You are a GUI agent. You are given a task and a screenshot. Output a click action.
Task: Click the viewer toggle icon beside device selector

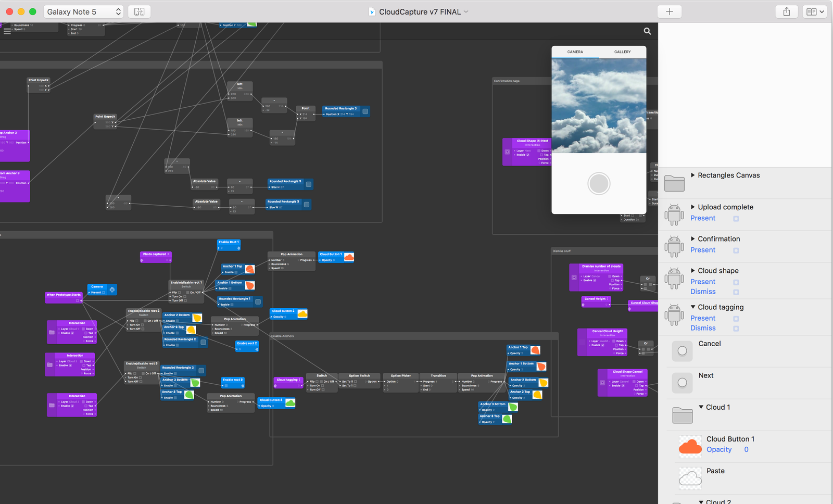point(139,11)
